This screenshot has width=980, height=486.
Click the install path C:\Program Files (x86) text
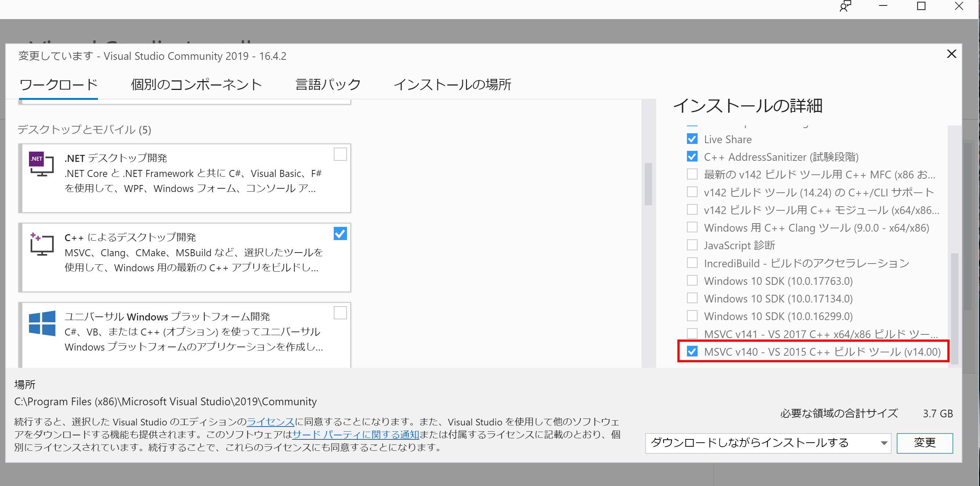(x=165, y=402)
